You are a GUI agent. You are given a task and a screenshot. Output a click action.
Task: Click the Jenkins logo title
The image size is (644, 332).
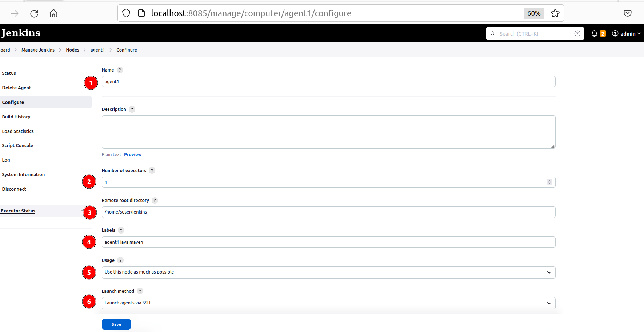click(x=20, y=33)
